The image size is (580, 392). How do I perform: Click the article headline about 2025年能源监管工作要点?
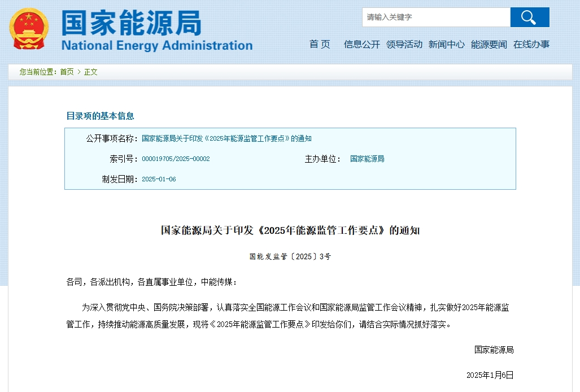point(290,230)
